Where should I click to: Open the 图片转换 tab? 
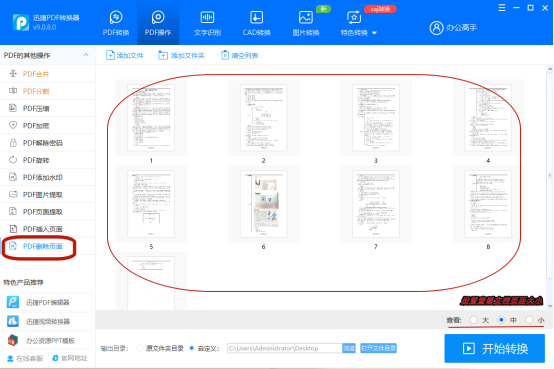pos(306,23)
